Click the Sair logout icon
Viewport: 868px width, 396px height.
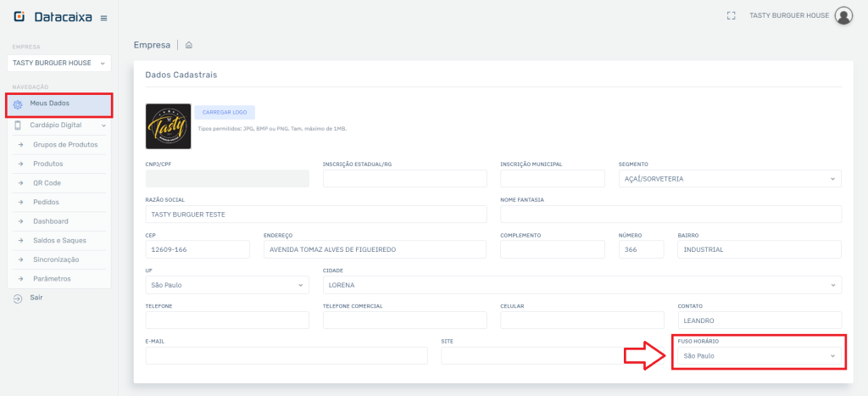coord(18,298)
